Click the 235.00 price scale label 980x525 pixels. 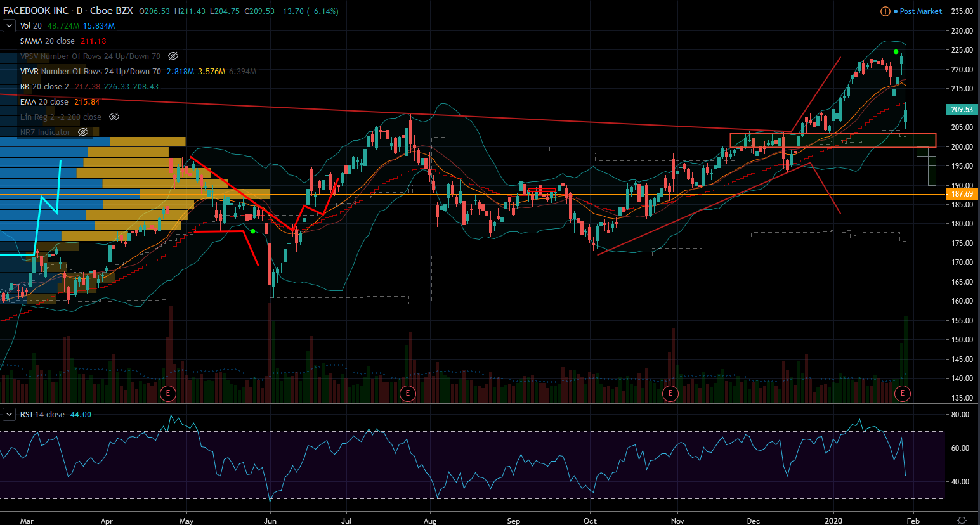click(962, 11)
